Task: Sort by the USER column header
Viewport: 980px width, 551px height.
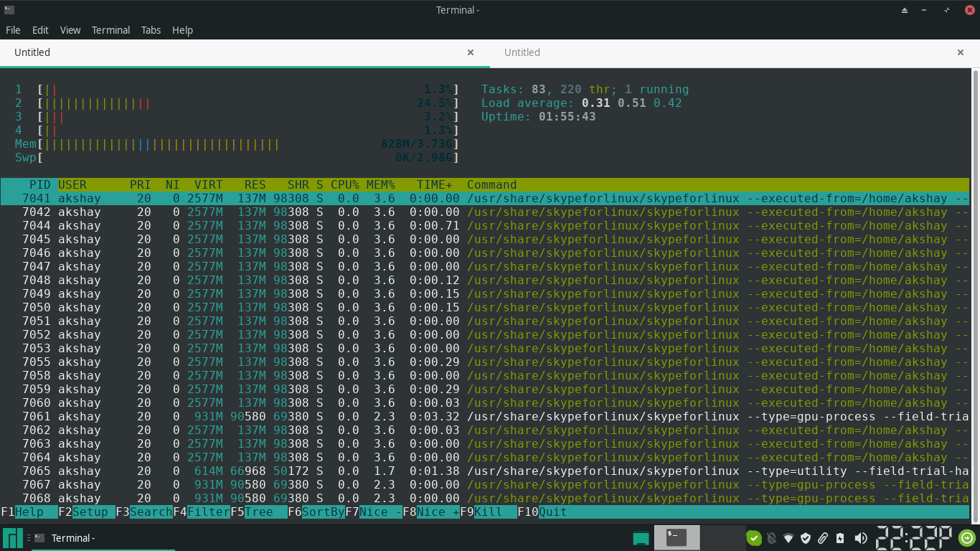Action: tap(72, 184)
